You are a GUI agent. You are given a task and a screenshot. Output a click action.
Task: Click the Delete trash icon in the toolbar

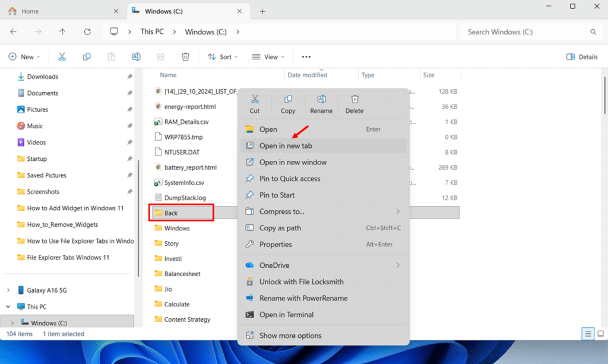[x=185, y=57]
